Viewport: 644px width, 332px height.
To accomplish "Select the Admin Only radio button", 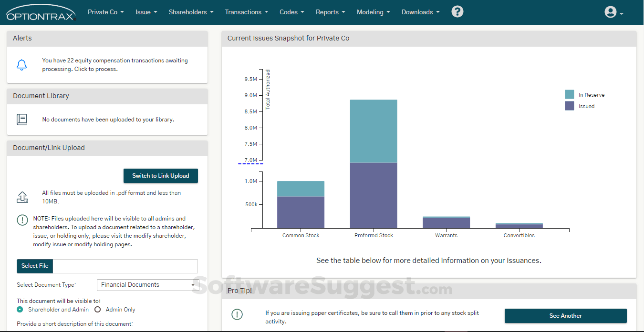I will [98, 310].
